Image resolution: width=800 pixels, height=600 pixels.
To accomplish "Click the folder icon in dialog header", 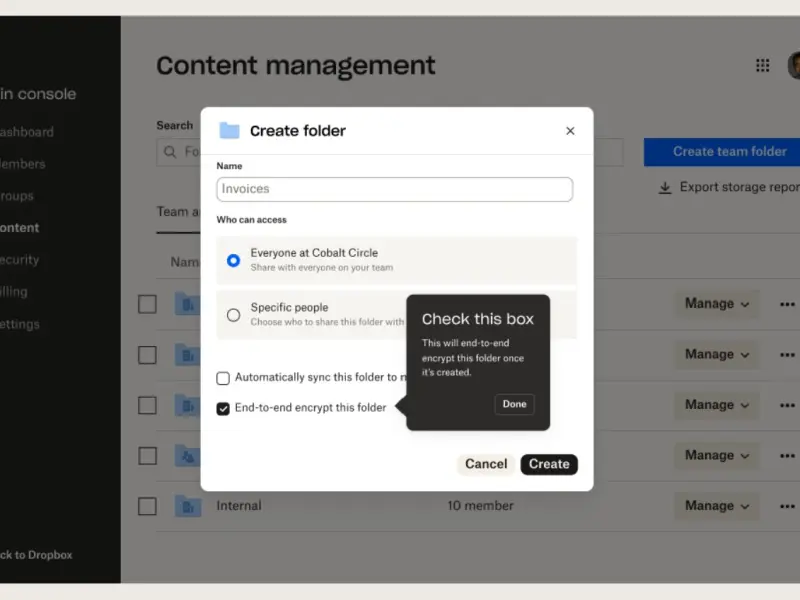I will [229, 131].
